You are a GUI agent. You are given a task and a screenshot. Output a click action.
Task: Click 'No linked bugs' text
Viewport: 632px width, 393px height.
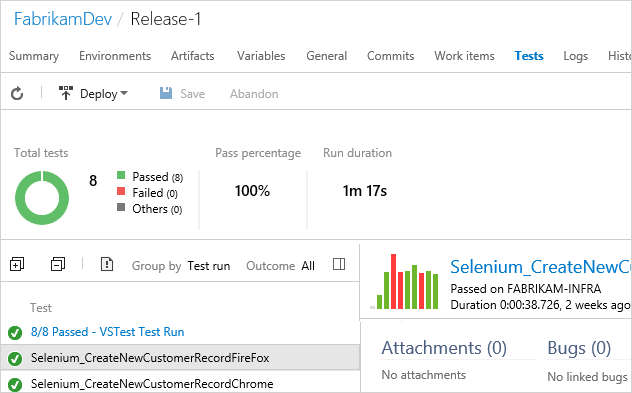click(587, 376)
